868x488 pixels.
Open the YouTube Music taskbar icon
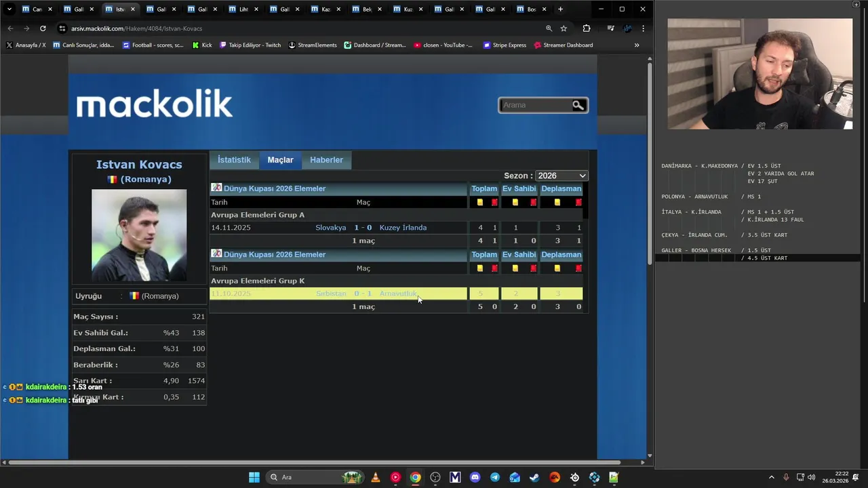click(395, 477)
